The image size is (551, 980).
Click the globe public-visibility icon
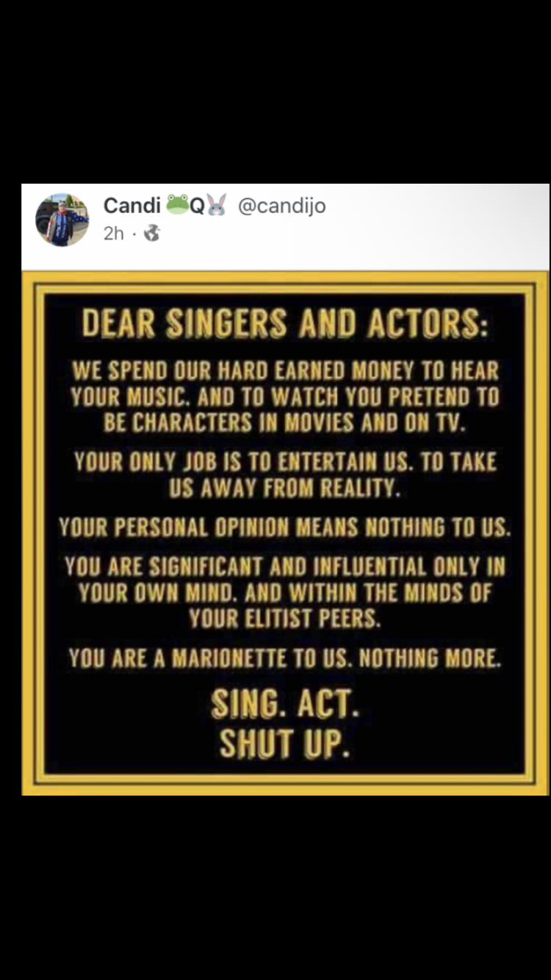(x=152, y=234)
